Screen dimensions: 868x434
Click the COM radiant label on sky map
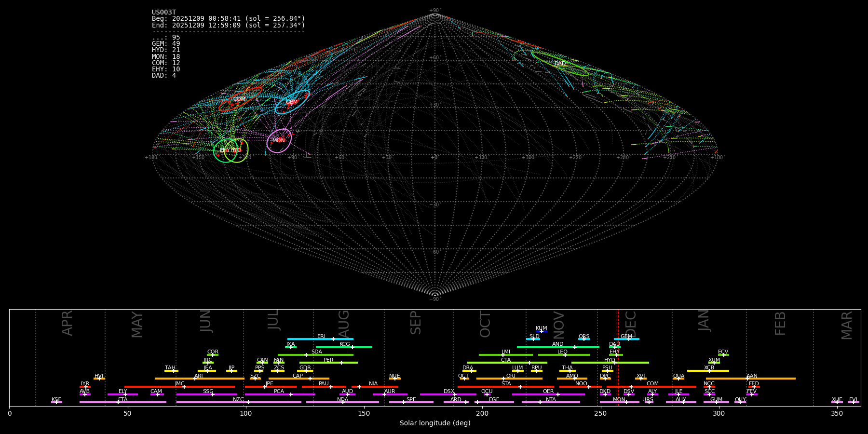pos(239,99)
